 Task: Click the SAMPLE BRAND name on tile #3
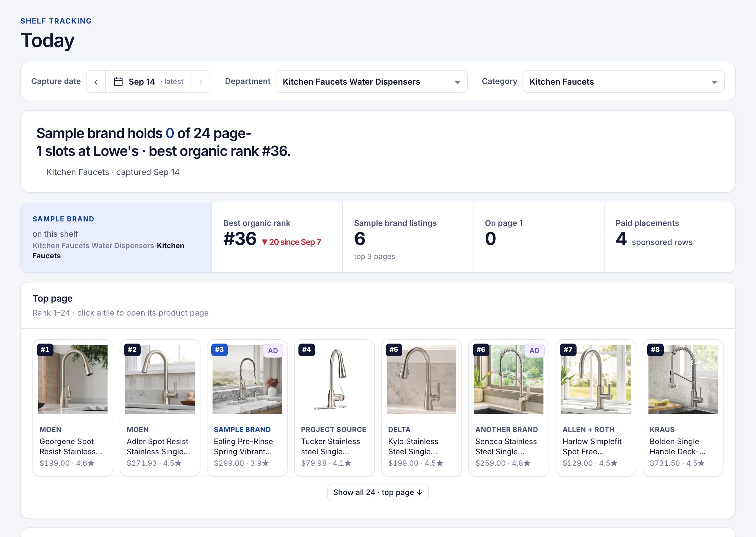[242, 429]
